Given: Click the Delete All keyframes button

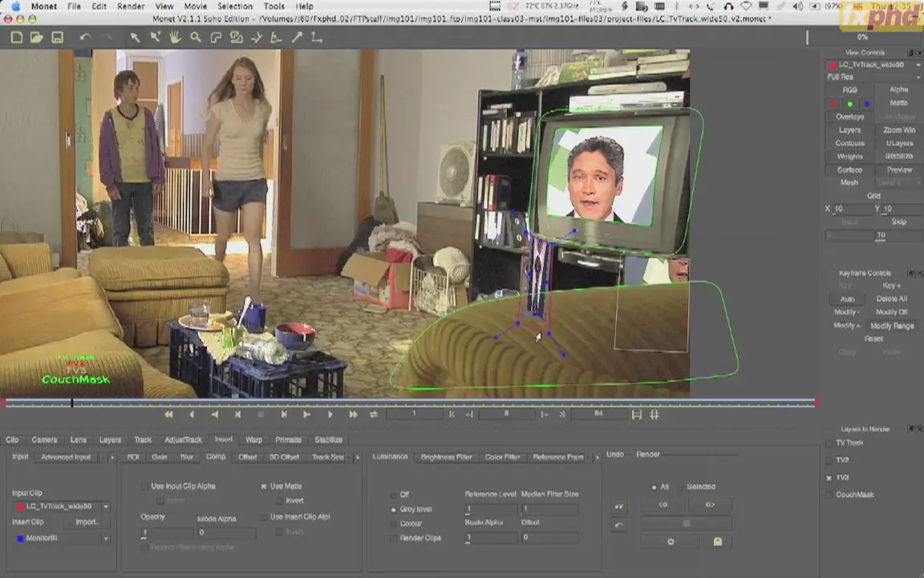Looking at the screenshot, I should coord(891,299).
